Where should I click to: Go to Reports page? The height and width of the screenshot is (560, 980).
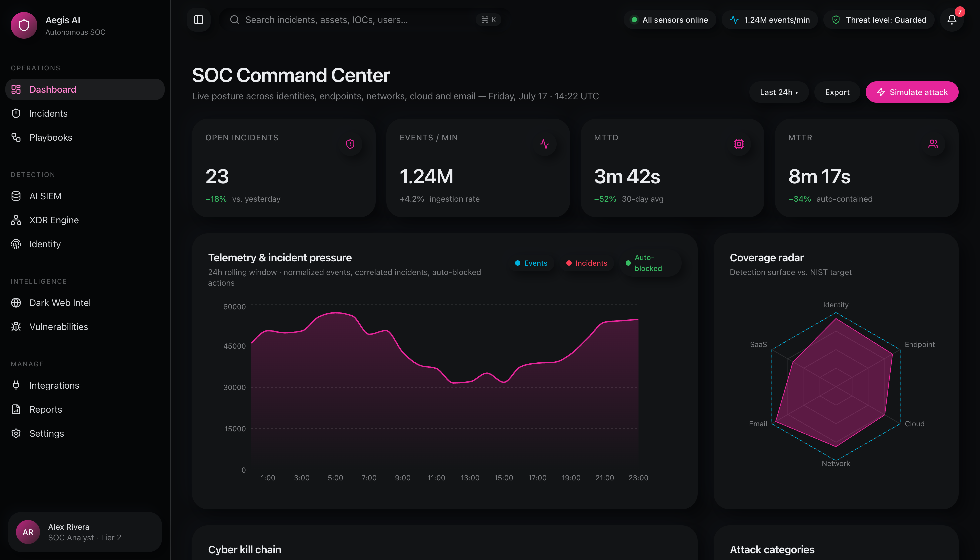85,409
